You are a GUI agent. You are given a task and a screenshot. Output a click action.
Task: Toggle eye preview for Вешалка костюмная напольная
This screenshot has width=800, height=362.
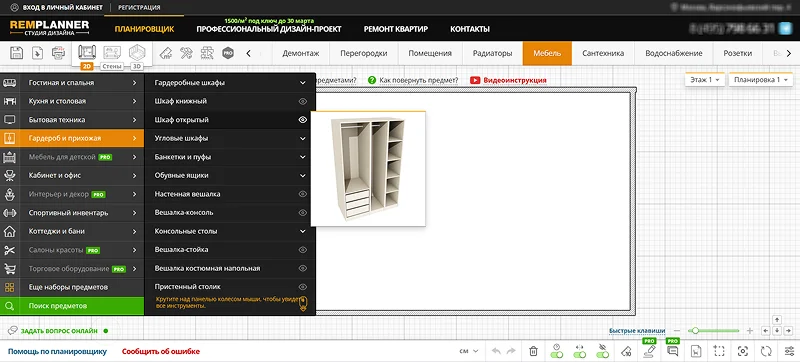tap(303, 268)
